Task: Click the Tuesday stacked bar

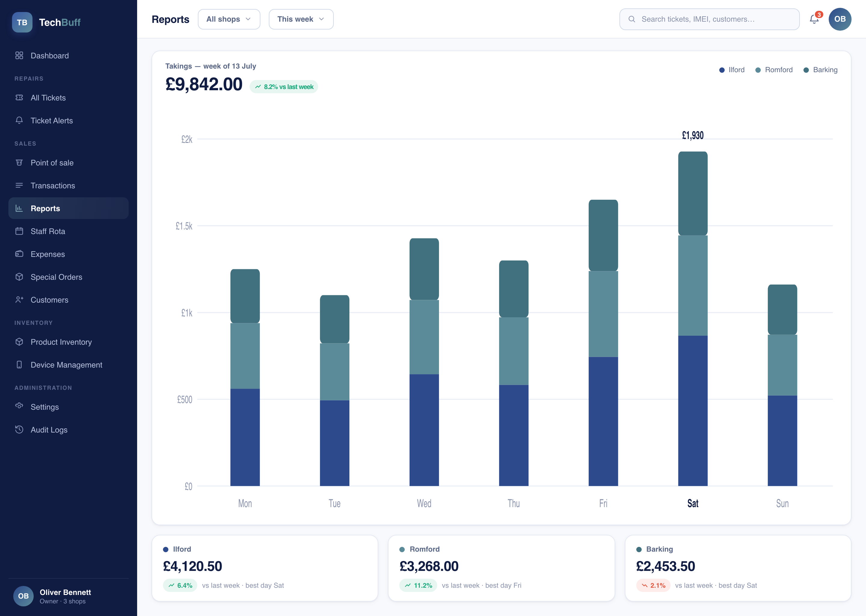Action: (334, 390)
